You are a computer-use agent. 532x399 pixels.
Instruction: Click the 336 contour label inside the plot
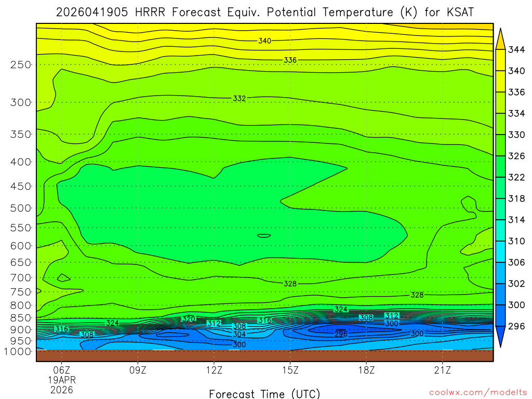click(x=290, y=60)
